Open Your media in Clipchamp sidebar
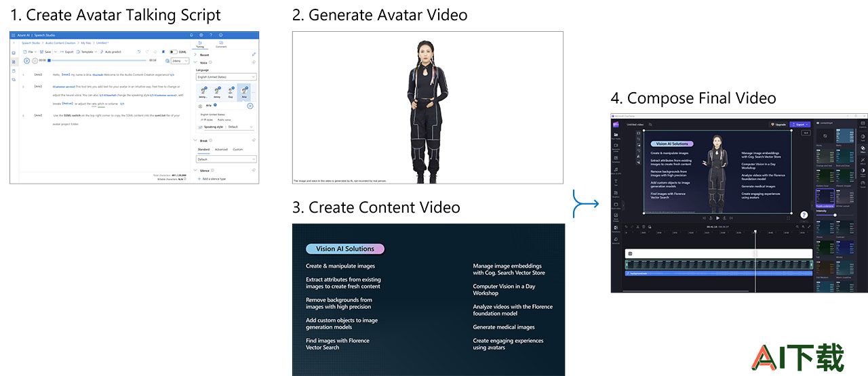The image size is (868, 376). (616, 136)
